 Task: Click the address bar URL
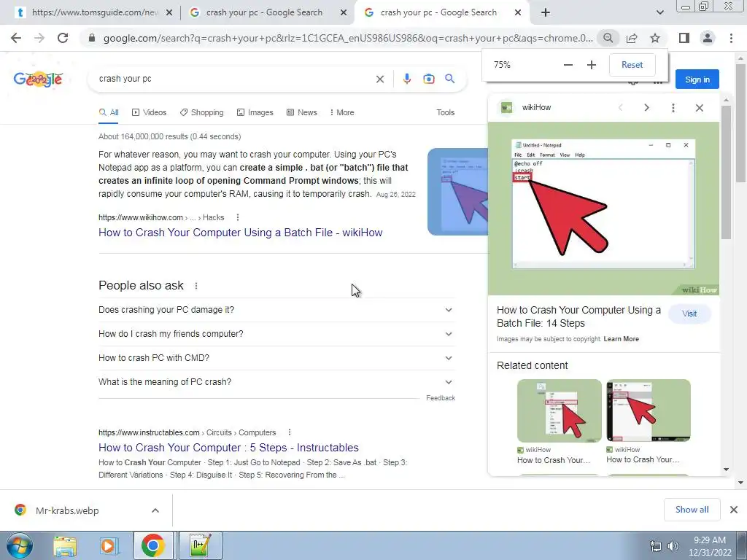[348, 38]
